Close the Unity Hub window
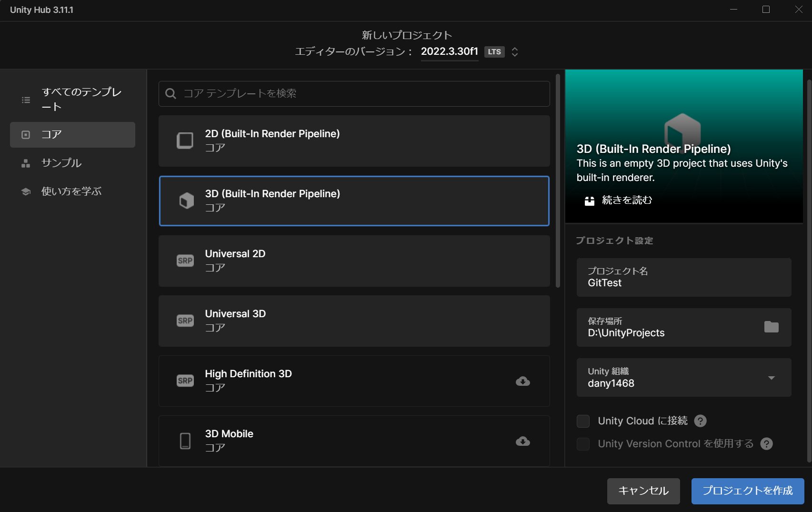Image resolution: width=812 pixels, height=512 pixels. tap(799, 10)
